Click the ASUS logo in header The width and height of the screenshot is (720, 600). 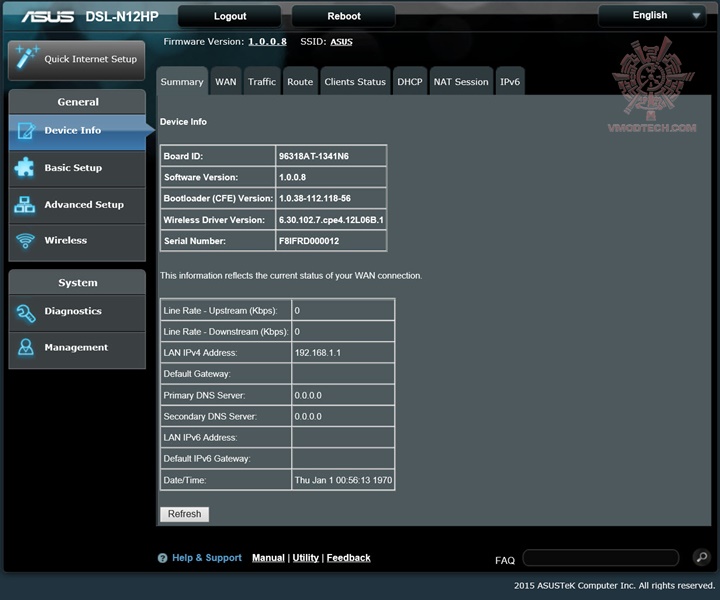tap(48, 17)
